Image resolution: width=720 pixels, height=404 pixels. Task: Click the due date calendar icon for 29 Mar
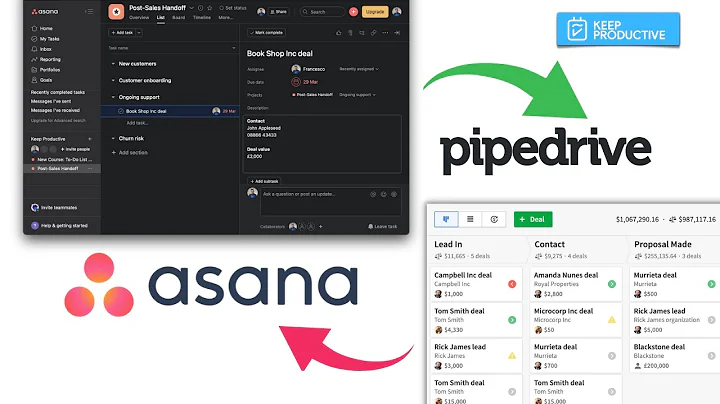(296, 82)
